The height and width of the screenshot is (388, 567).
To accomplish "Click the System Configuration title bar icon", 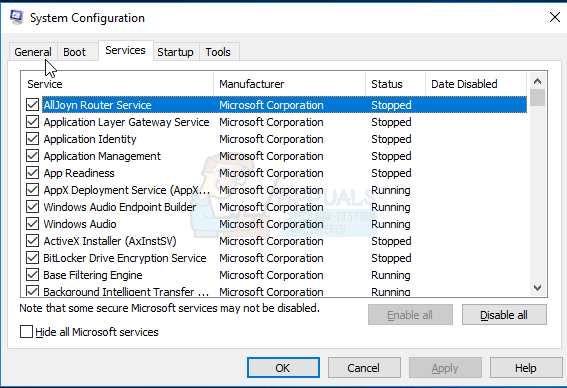I will click(x=17, y=17).
